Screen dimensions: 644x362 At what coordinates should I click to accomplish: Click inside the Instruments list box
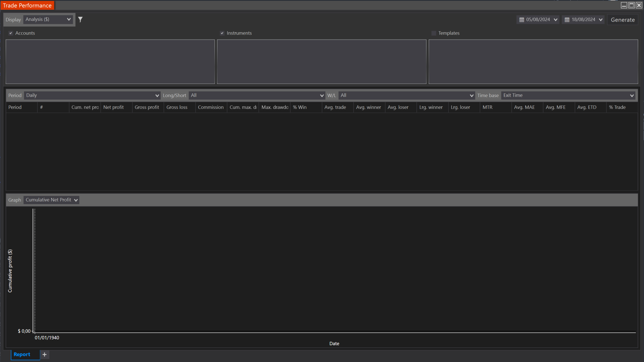click(x=322, y=62)
